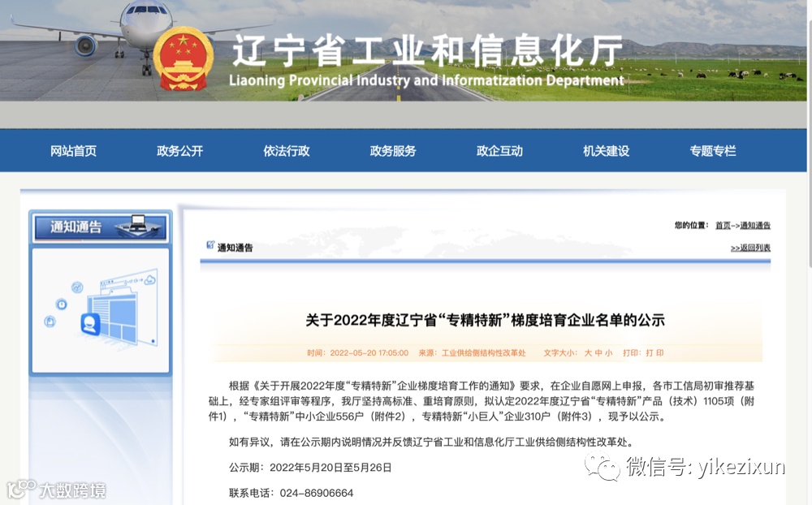This screenshot has width=812, height=505.
Task: Click the national emblem logo in header
Action: pos(184,59)
